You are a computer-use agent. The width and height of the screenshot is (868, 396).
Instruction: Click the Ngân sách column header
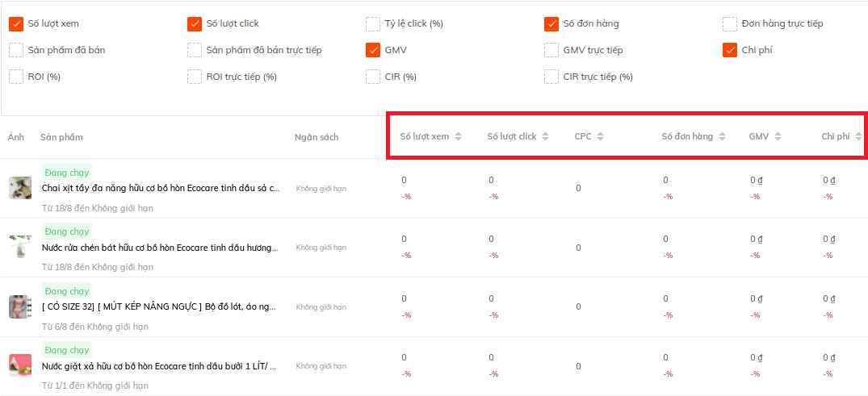click(317, 137)
